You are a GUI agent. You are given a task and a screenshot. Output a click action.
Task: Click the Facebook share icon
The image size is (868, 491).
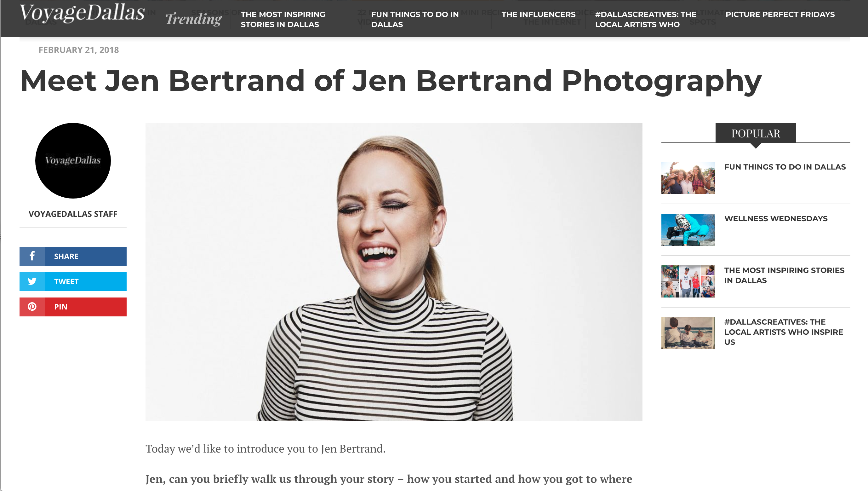point(32,256)
